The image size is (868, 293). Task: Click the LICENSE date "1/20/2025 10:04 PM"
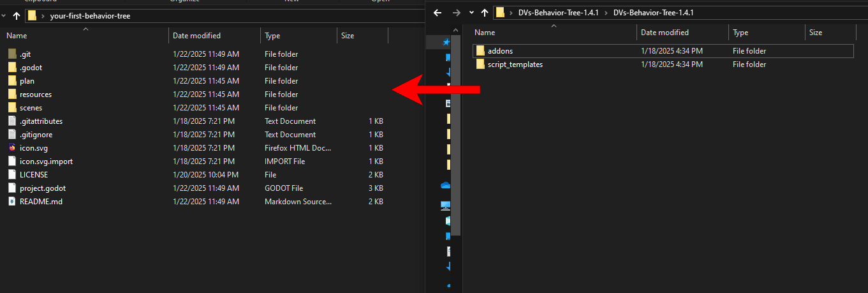206,175
